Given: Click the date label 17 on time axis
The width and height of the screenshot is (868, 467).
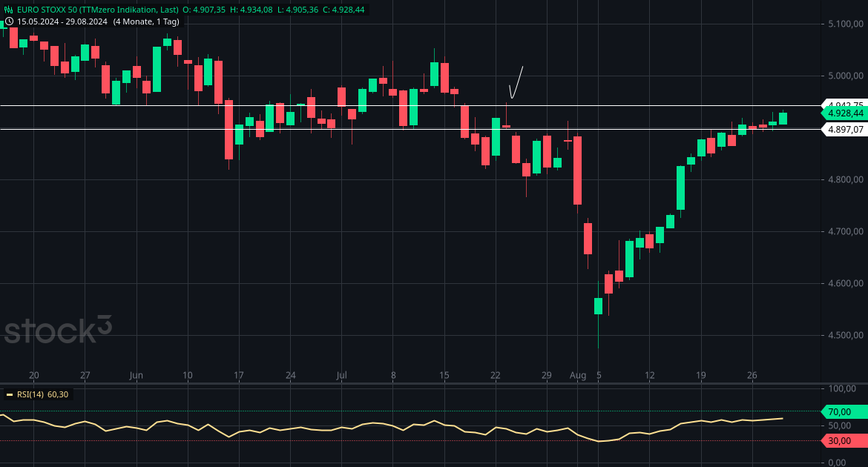Looking at the screenshot, I should (x=239, y=375).
